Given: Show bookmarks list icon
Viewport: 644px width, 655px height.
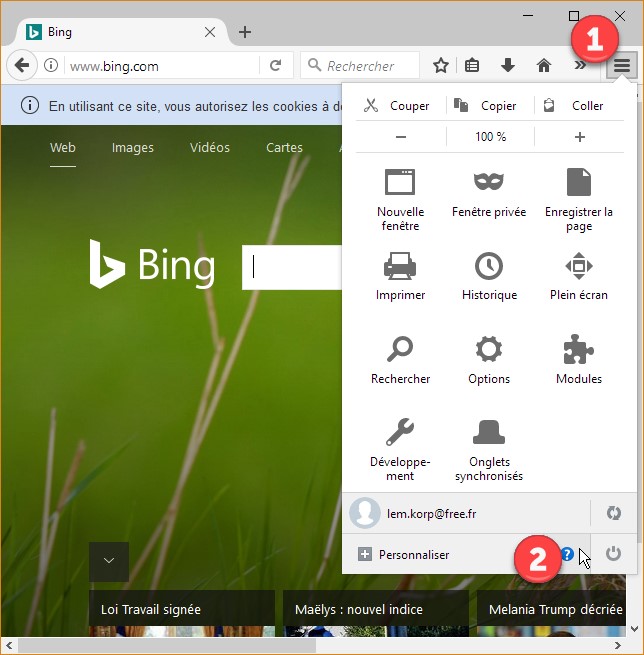Looking at the screenshot, I should [x=472, y=66].
